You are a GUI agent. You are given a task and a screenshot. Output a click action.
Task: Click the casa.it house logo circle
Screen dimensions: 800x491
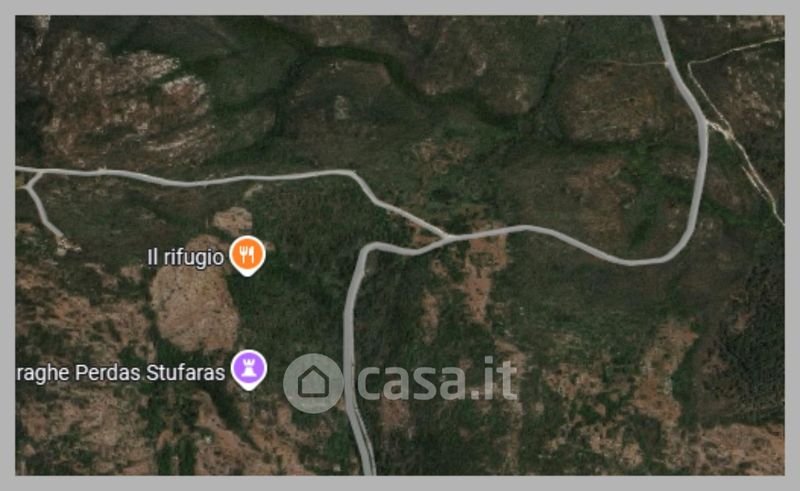point(313,383)
